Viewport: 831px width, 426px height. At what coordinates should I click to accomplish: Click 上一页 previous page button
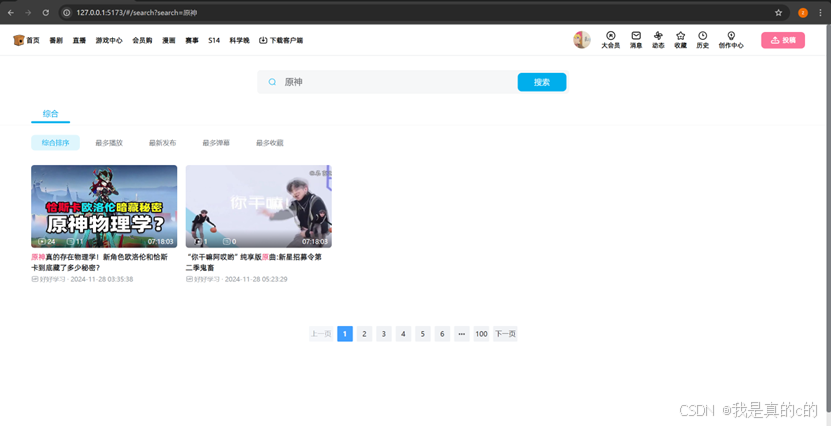click(321, 334)
